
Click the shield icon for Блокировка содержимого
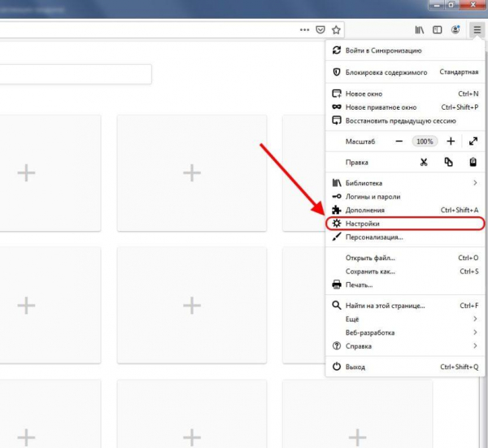pyautogui.click(x=337, y=72)
